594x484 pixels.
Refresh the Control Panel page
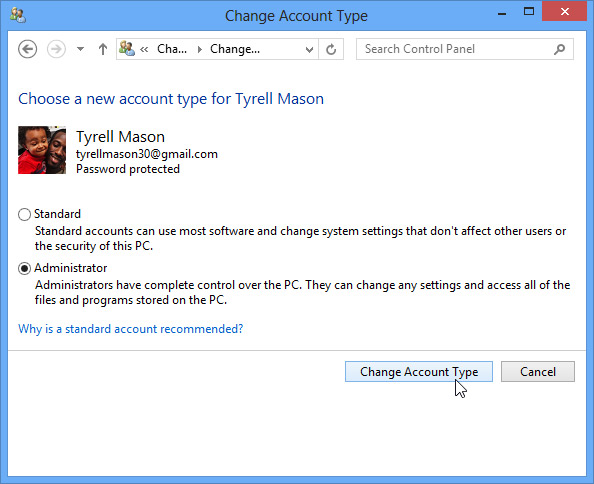pyautogui.click(x=331, y=49)
